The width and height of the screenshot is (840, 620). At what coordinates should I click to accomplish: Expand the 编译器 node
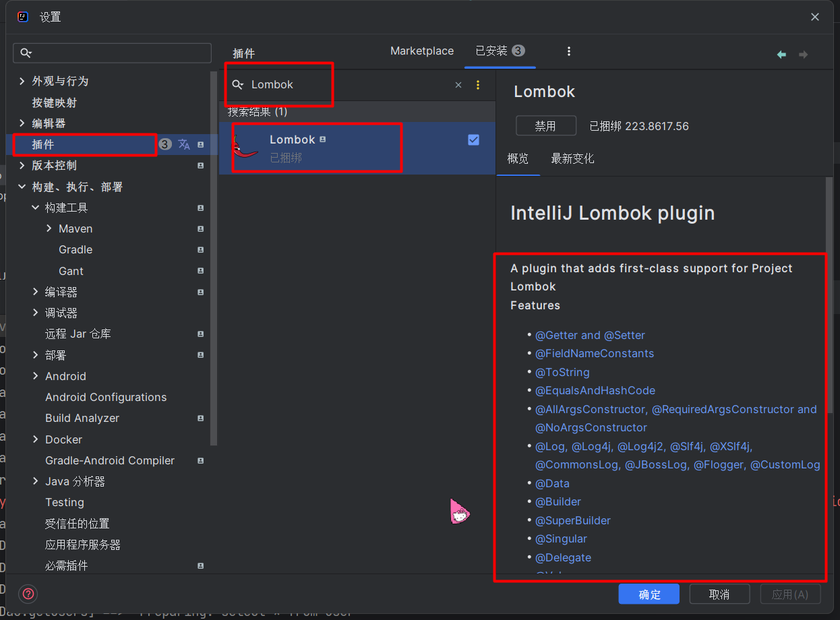coord(36,292)
